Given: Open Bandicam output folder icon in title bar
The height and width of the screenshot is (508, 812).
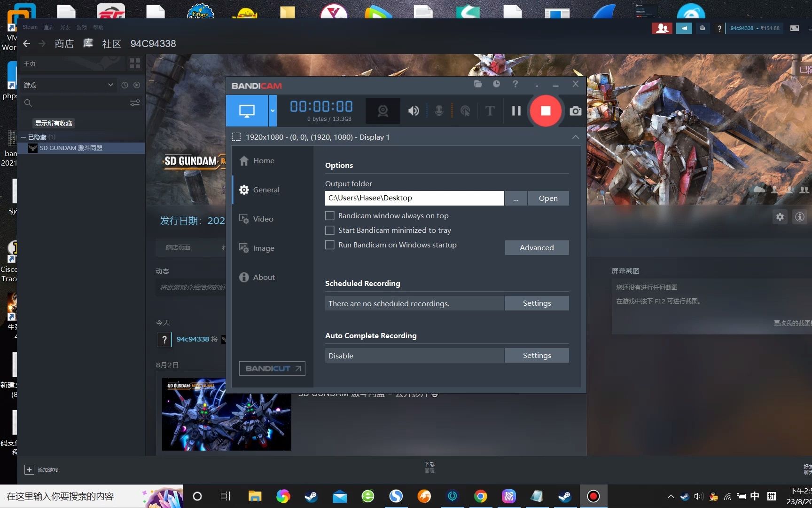Looking at the screenshot, I should click(x=478, y=84).
